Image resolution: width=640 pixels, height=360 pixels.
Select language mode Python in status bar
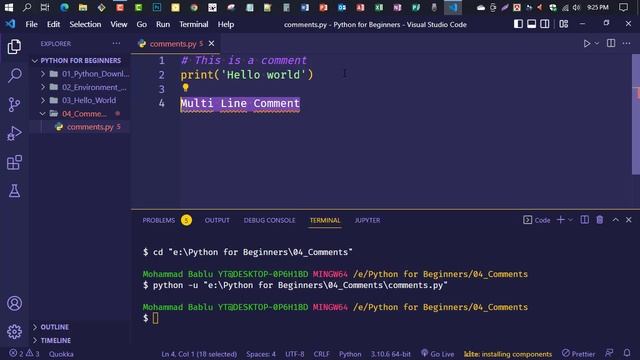(350, 353)
